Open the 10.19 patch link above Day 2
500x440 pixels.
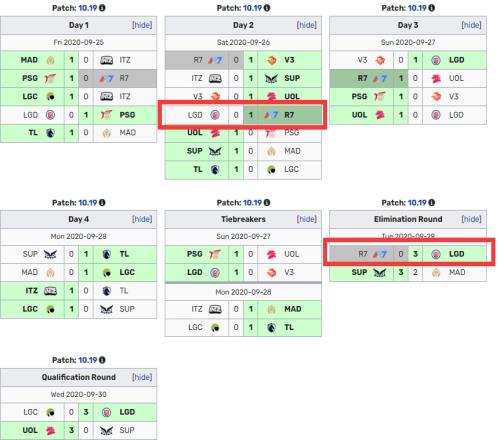tap(252, 8)
